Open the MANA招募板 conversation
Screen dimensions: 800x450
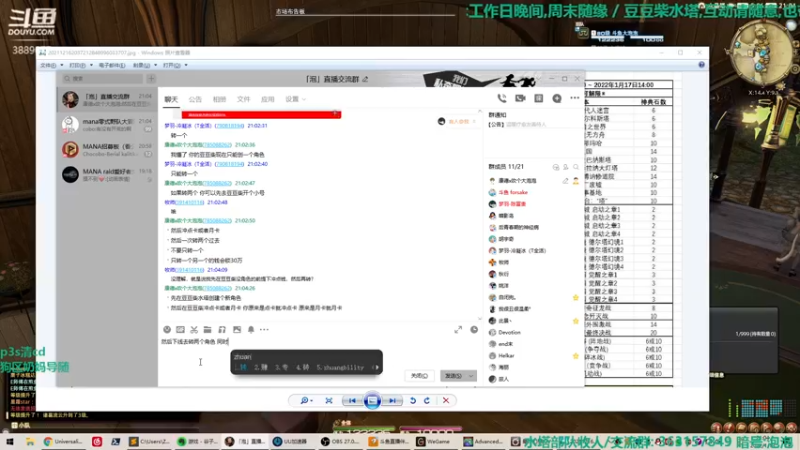(x=107, y=149)
